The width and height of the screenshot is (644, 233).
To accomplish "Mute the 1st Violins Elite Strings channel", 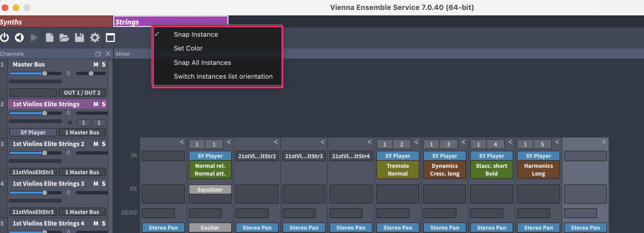I will tap(96, 104).
